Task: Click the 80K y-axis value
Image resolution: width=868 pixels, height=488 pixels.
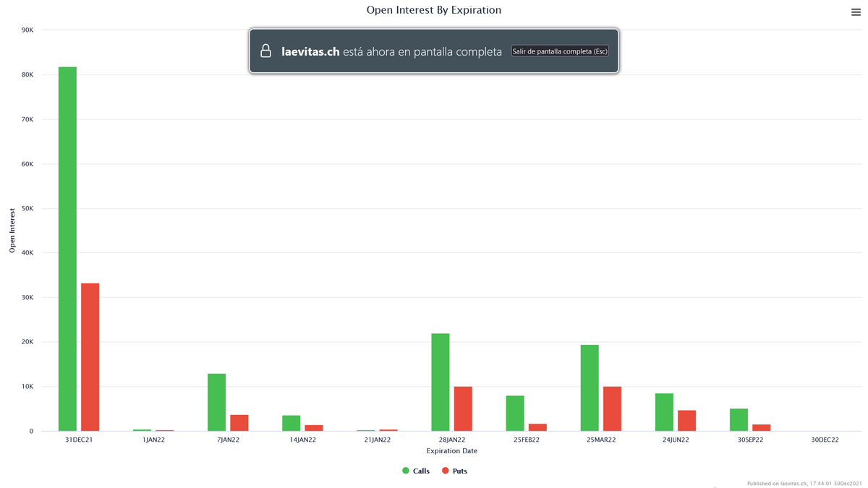Action: (x=27, y=75)
